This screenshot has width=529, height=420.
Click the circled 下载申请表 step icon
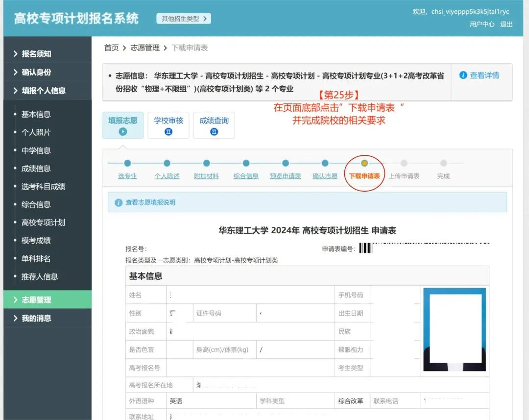pyautogui.click(x=364, y=163)
